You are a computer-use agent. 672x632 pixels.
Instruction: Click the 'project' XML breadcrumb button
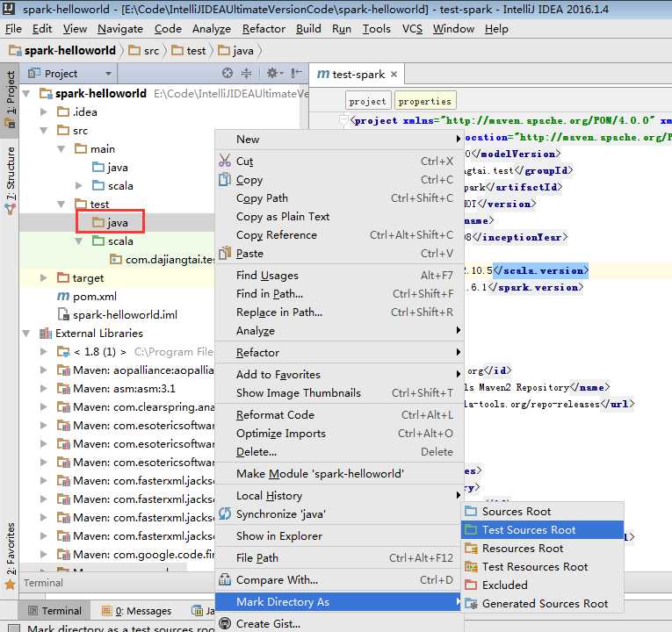tap(368, 101)
